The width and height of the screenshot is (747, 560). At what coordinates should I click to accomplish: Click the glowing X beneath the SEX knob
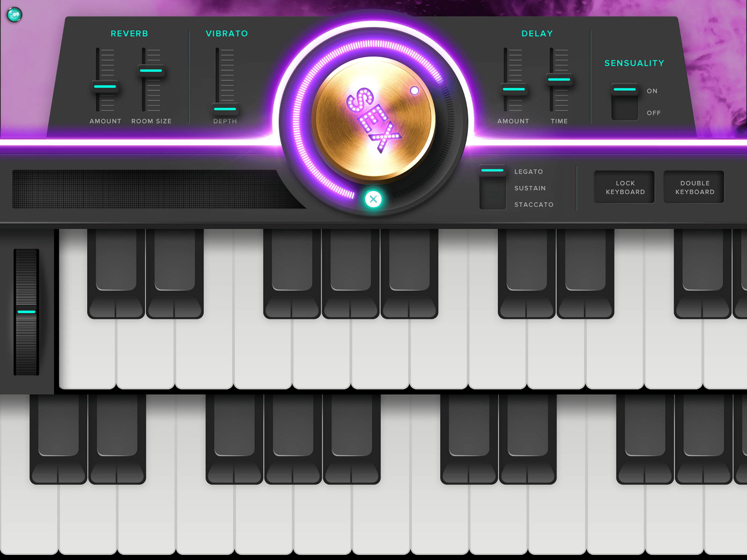(373, 199)
